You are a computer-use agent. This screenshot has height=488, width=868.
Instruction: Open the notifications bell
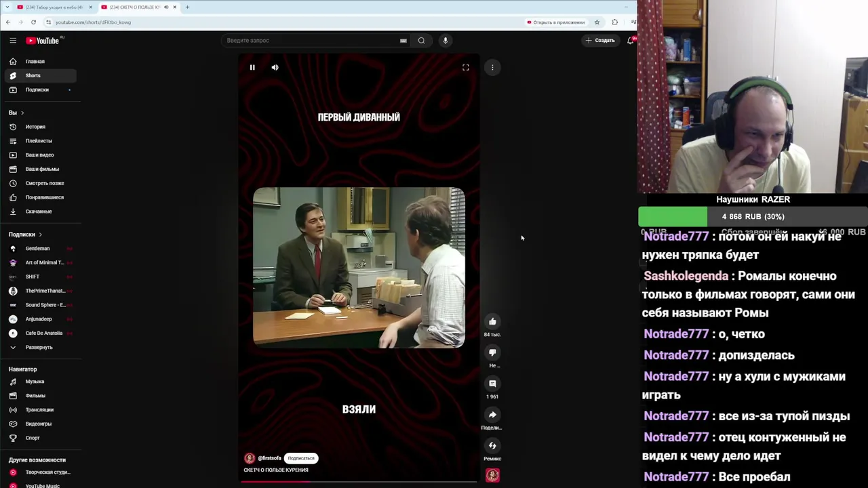pos(631,41)
